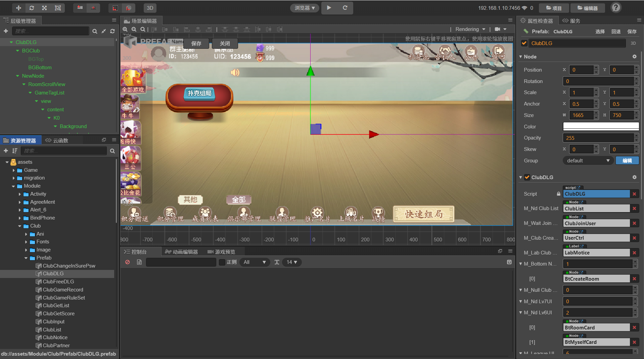This screenshot has width=644, height=359.
Task: Expand the Activity folder
Action: click(x=20, y=194)
